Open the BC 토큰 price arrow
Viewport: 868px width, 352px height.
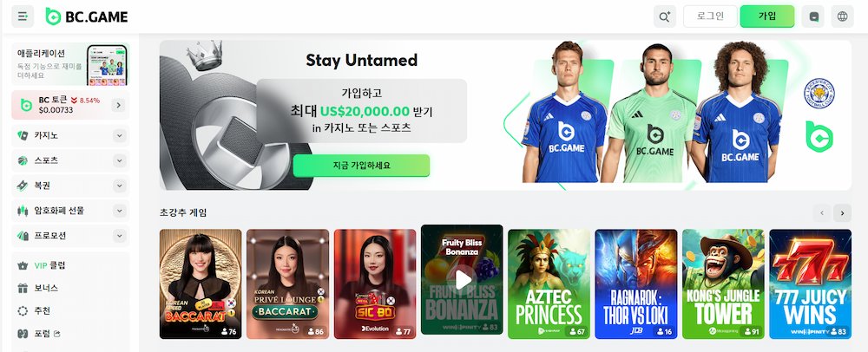click(x=118, y=105)
